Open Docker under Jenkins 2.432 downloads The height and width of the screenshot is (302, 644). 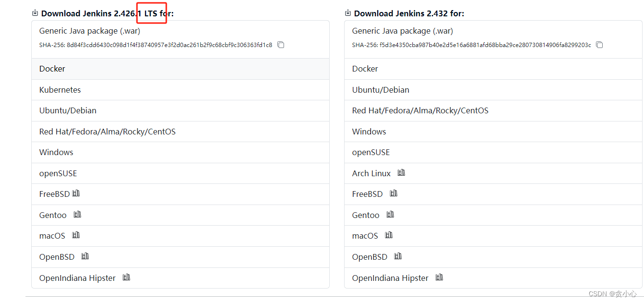(x=493, y=69)
